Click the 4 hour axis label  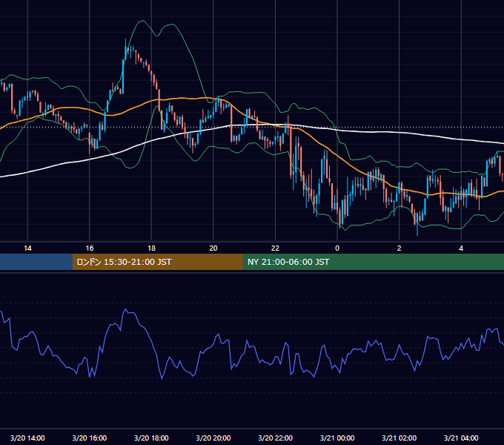point(461,248)
